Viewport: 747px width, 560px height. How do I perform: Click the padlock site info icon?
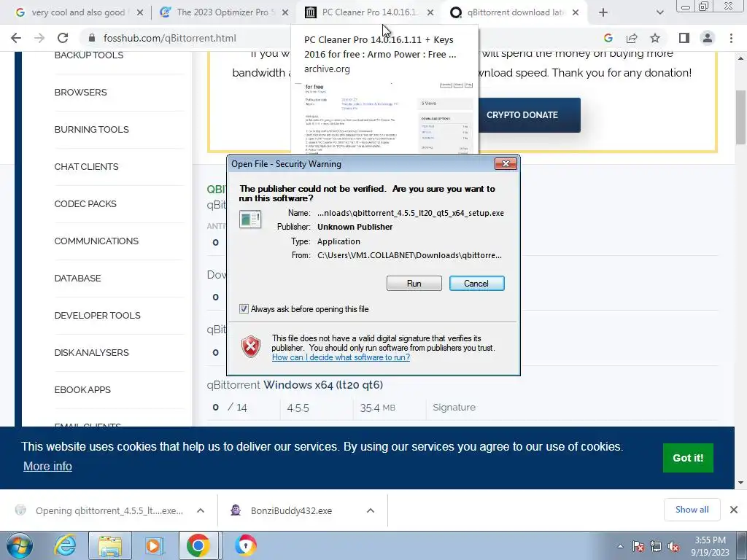(92, 38)
